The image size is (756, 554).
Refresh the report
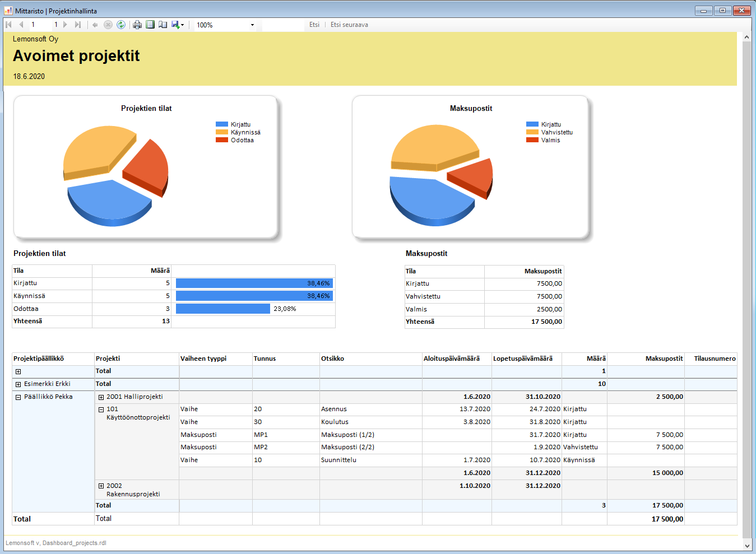click(120, 25)
